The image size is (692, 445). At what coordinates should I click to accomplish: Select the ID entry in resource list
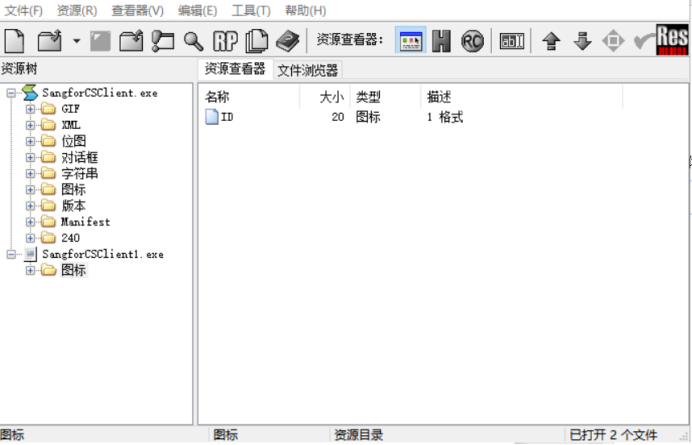coord(219,117)
